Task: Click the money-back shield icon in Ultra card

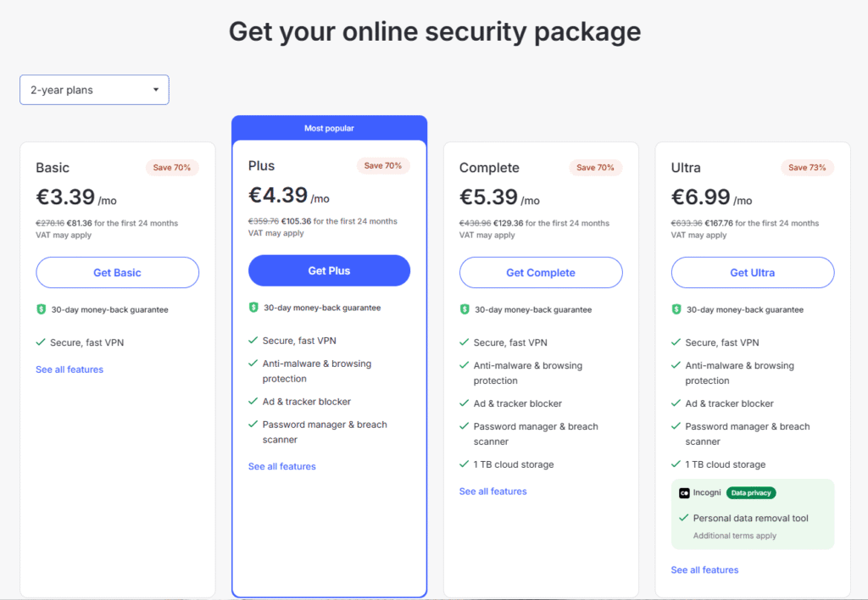Action: (x=676, y=309)
